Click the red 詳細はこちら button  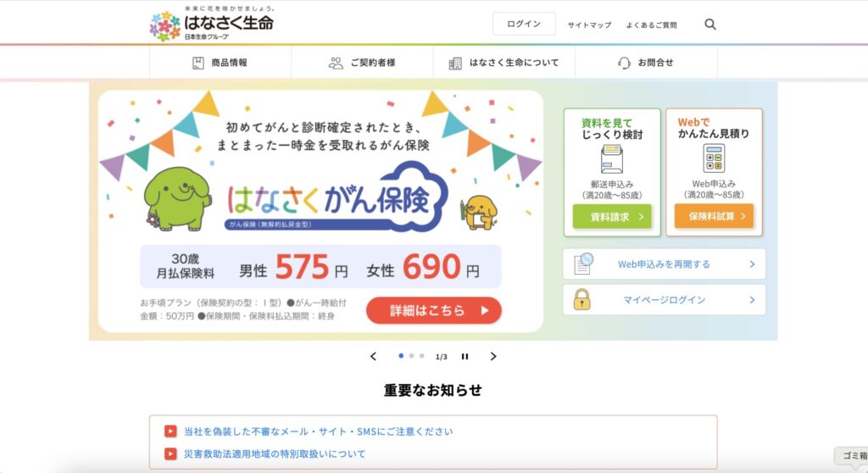(x=433, y=310)
